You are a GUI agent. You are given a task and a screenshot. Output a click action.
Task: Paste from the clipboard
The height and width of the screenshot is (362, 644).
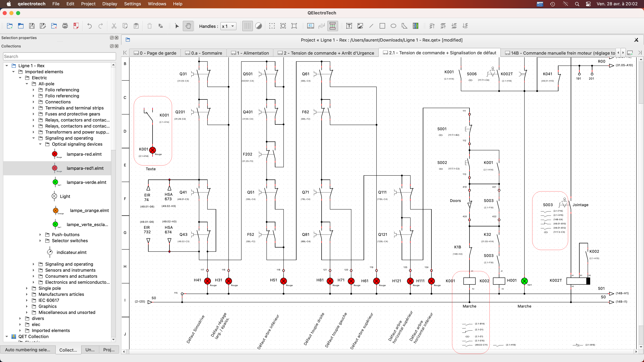point(136,26)
